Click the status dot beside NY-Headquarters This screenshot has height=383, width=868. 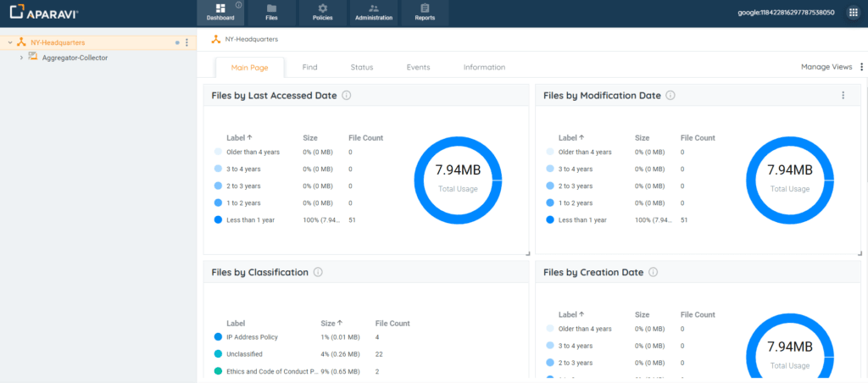click(177, 42)
